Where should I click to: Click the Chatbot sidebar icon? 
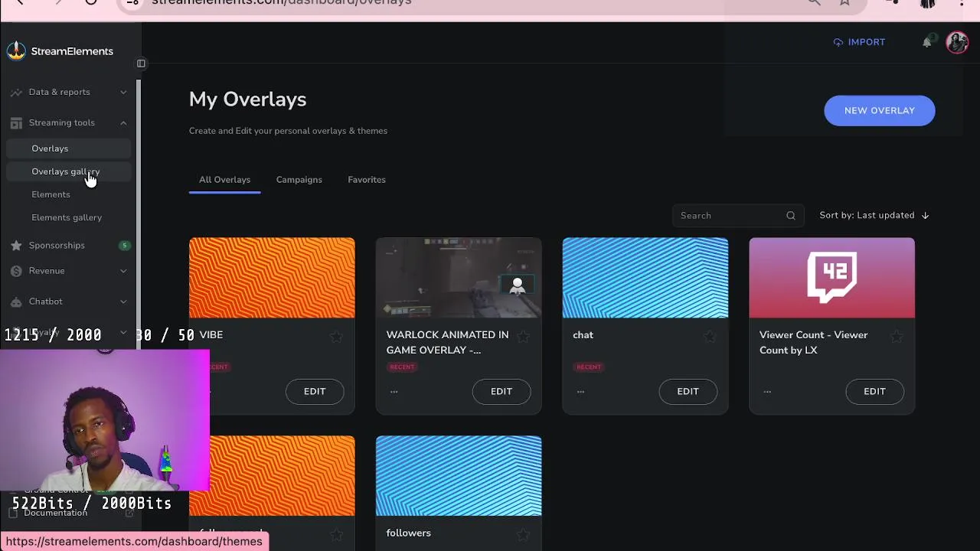16,302
